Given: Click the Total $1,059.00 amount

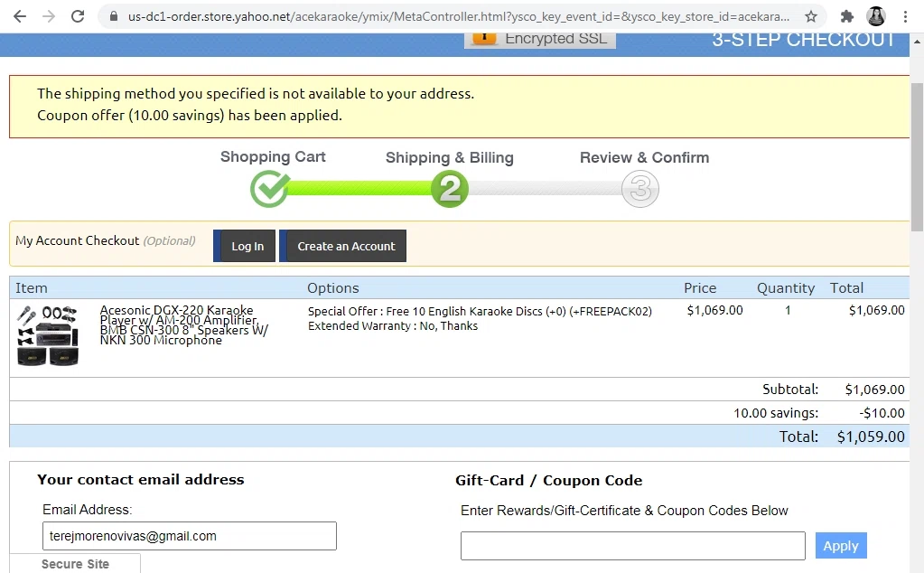Looking at the screenshot, I should point(871,437).
